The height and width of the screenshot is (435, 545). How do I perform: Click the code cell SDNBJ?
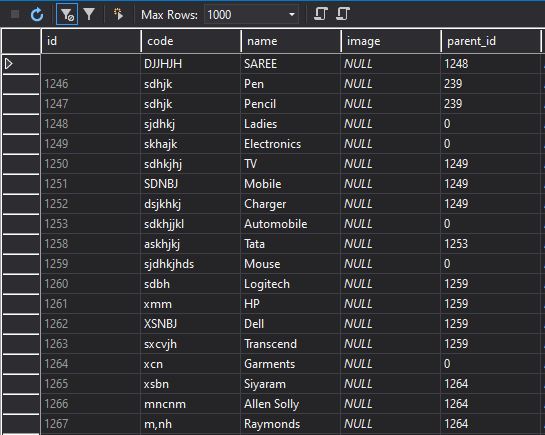(x=190, y=184)
